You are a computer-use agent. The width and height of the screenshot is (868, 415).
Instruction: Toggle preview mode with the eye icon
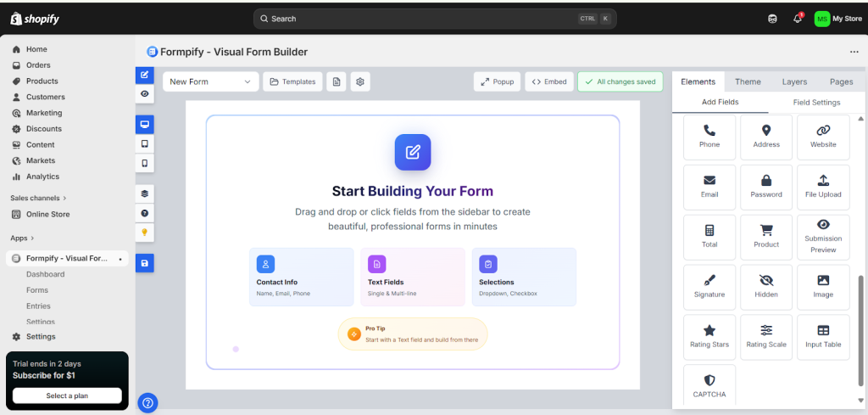(145, 94)
